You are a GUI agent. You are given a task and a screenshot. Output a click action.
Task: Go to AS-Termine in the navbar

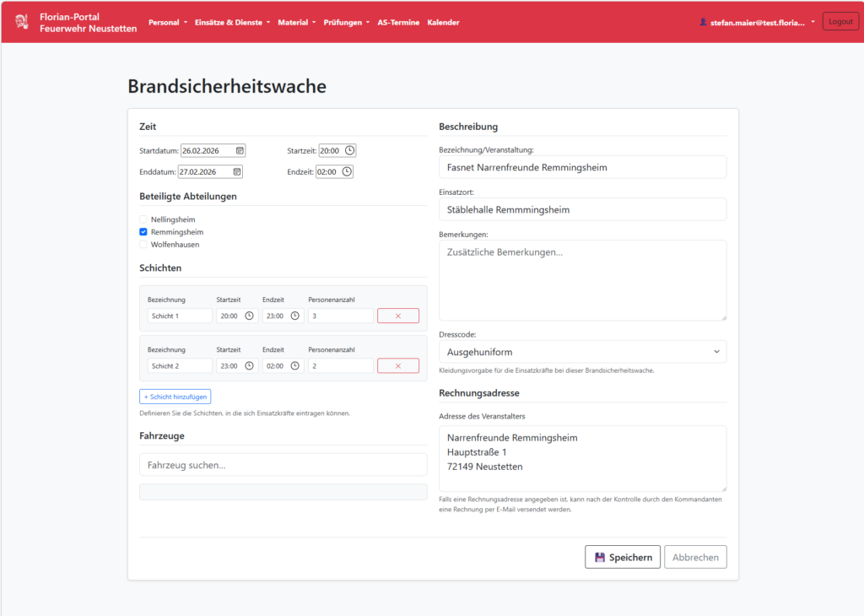[x=398, y=23]
